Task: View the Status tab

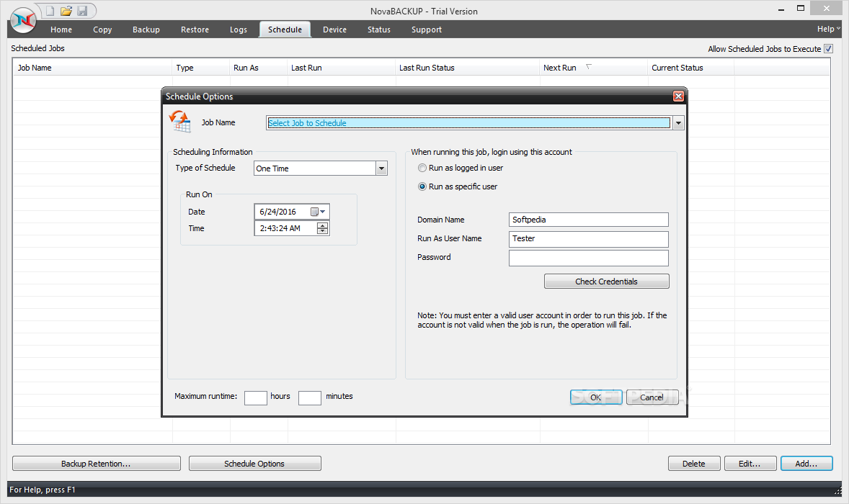Action: pyautogui.click(x=379, y=30)
